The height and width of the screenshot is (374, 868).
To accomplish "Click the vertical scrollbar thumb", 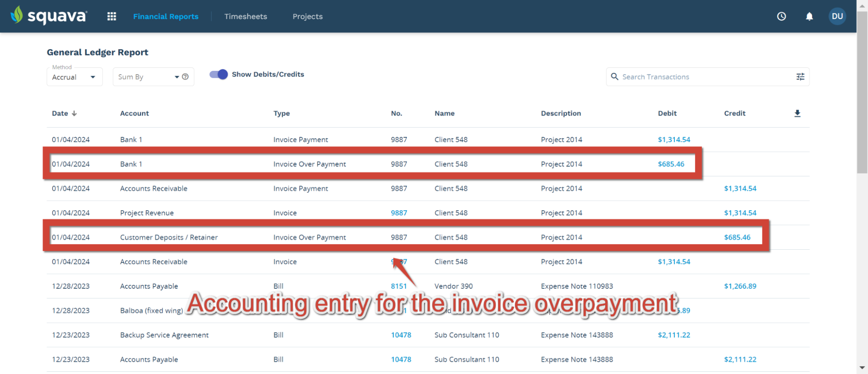I will tap(862, 93).
